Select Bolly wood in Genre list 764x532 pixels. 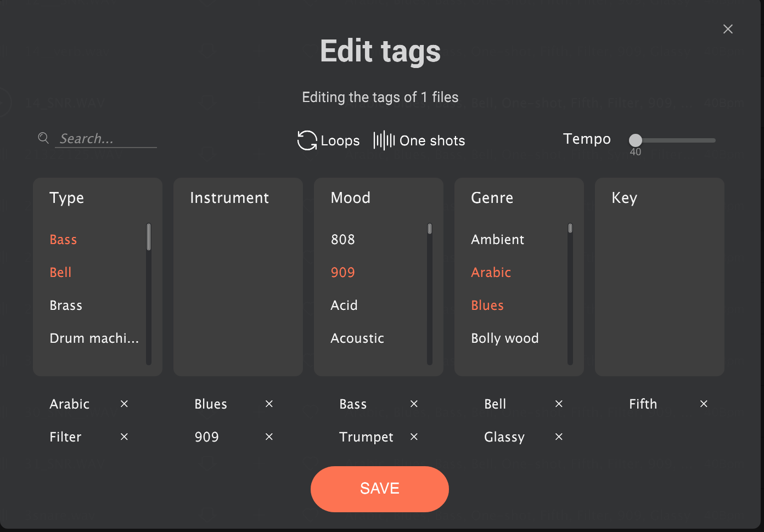[x=505, y=338]
